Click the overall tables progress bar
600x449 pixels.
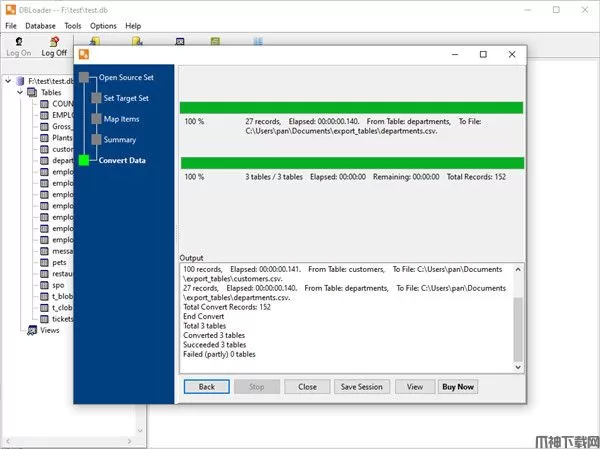(x=351, y=162)
